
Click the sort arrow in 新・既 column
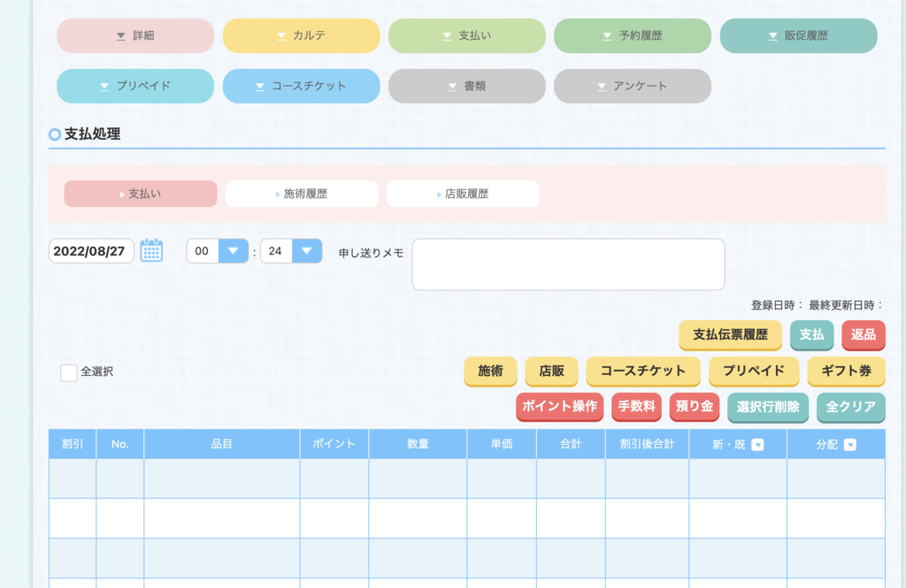point(757,445)
